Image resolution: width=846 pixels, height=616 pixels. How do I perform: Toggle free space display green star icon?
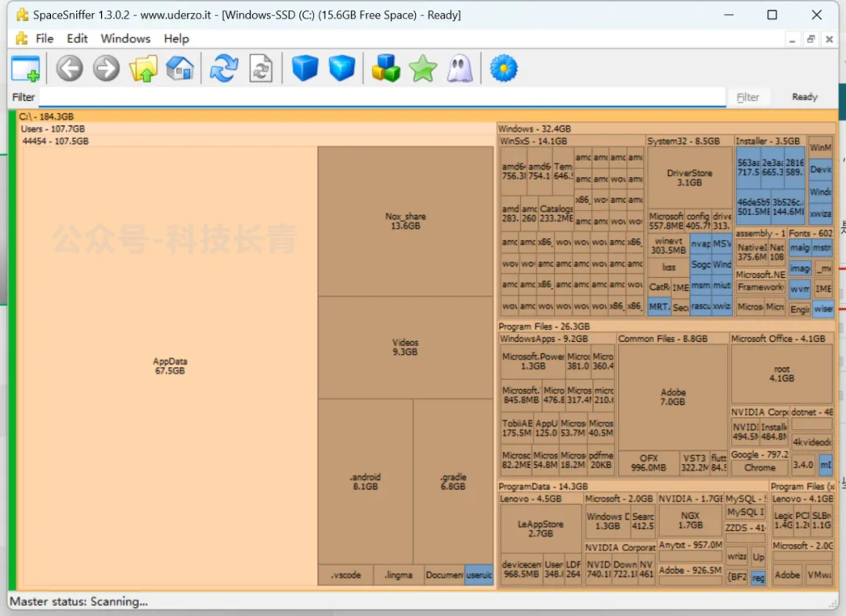(x=423, y=69)
